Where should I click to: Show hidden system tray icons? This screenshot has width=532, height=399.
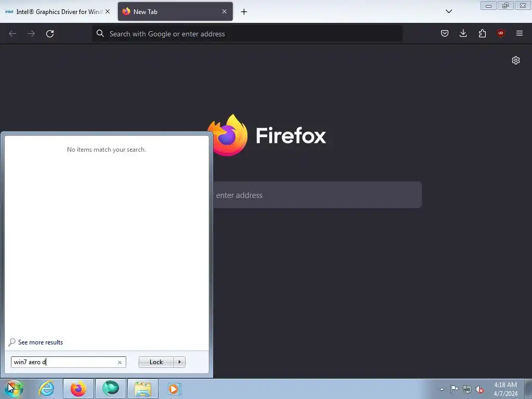tap(442, 389)
